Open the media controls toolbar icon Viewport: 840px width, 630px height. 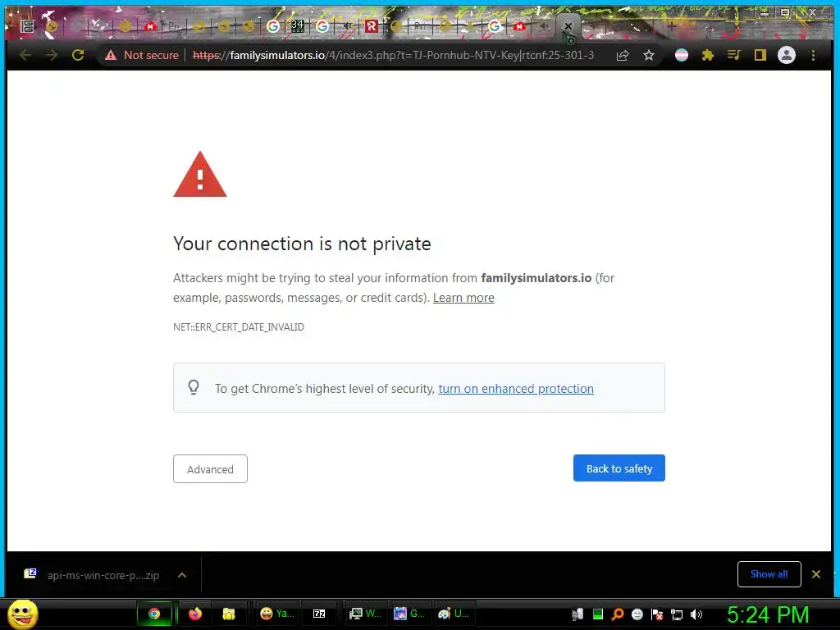pos(734,55)
